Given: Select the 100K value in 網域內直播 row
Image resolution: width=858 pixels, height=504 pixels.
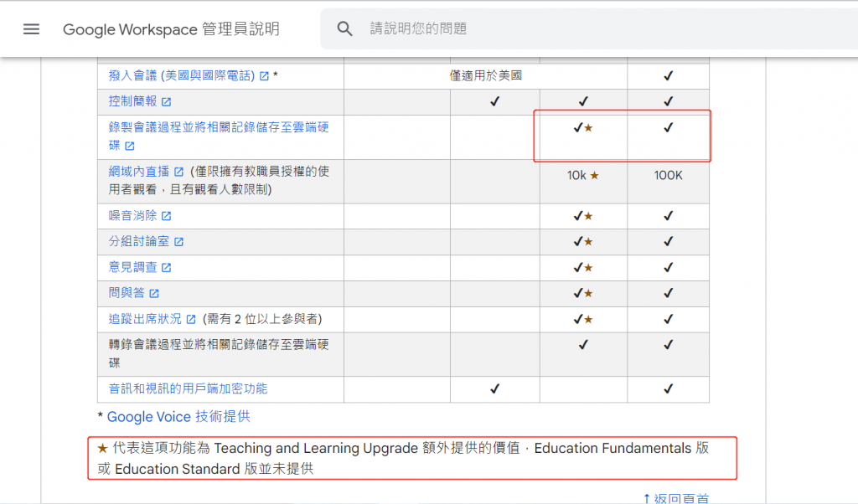Looking at the screenshot, I should (668, 176).
